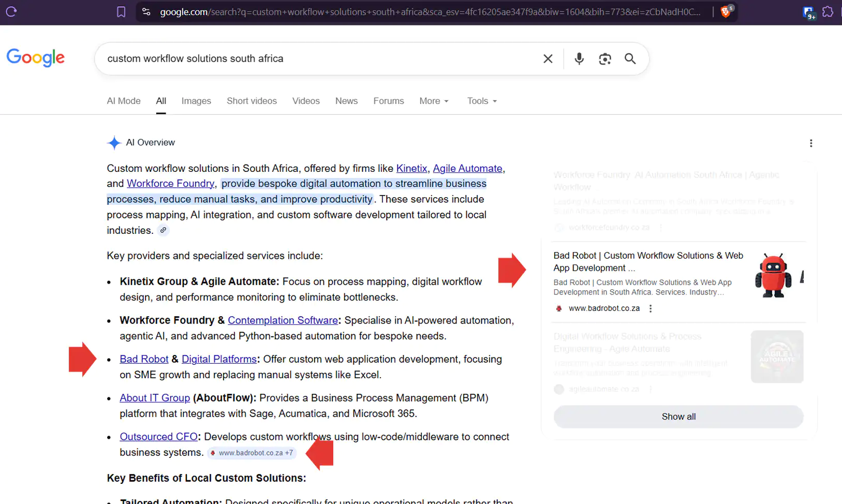Click the bookmark icon left of the address bar
842x504 pixels.
point(121,11)
